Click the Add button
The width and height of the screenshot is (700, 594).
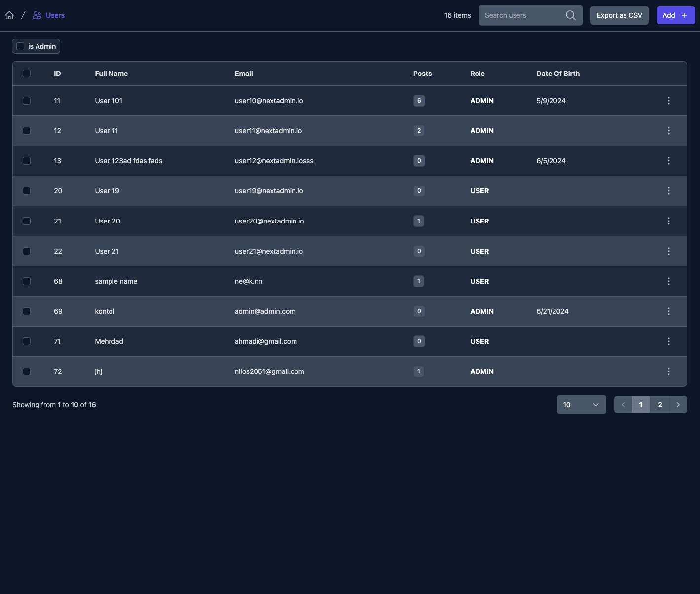[x=675, y=15]
